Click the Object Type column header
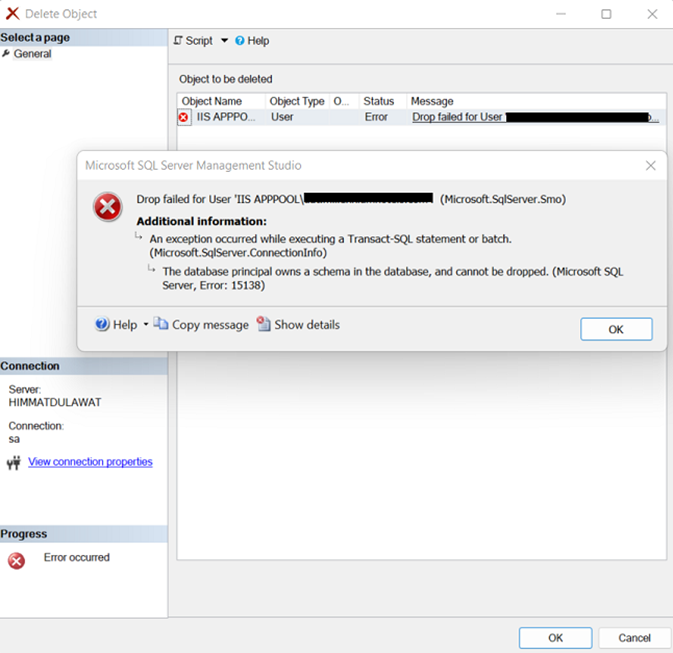This screenshot has height=653, width=673. (297, 101)
